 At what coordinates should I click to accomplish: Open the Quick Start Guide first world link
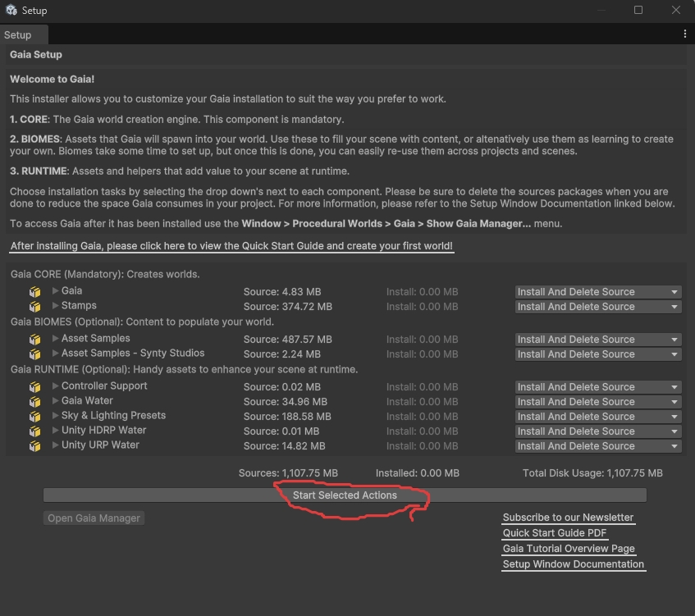231,246
